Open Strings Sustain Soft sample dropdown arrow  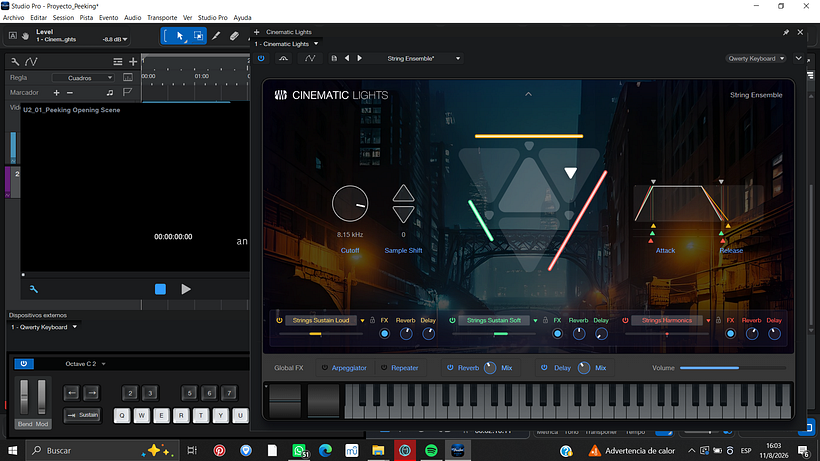pos(535,320)
